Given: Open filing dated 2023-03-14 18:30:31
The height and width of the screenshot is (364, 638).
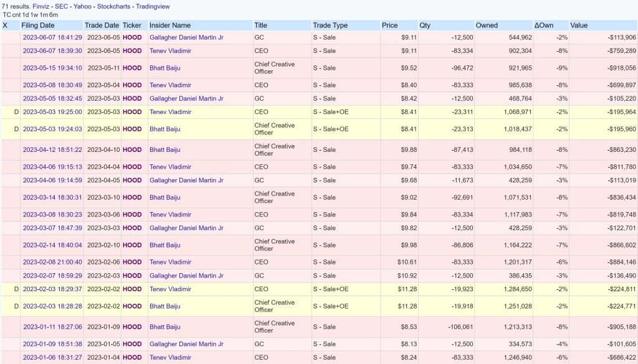Looking at the screenshot, I should click(52, 197).
